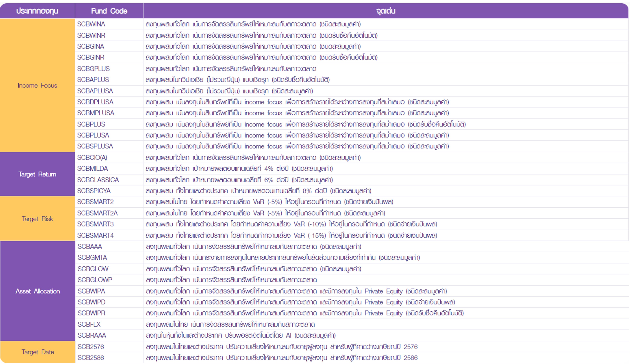The image size is (630, 364).
Task: Click the SCBMILDA 4% target return description
Action: point(239,168)
